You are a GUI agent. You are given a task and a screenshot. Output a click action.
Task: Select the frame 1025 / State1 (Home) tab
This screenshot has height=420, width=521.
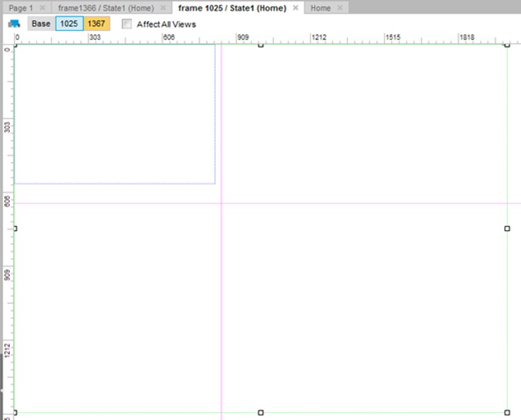coord(232,8)
